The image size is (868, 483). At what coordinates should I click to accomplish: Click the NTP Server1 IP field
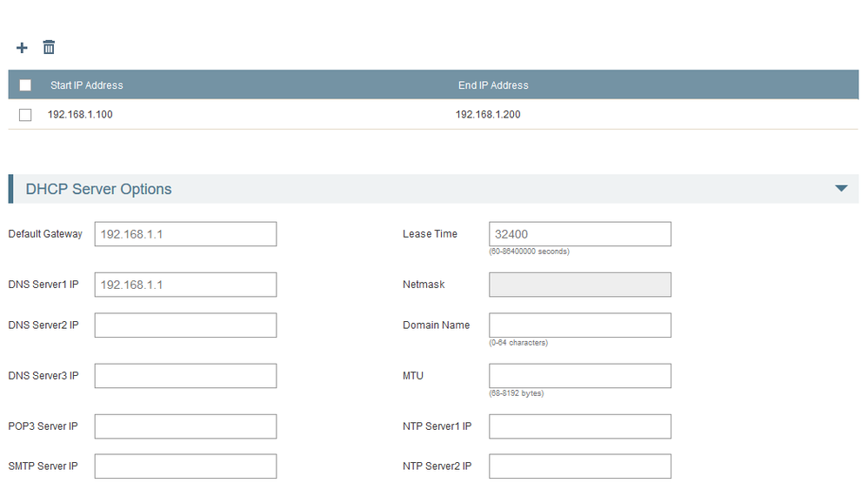(579, 426)
